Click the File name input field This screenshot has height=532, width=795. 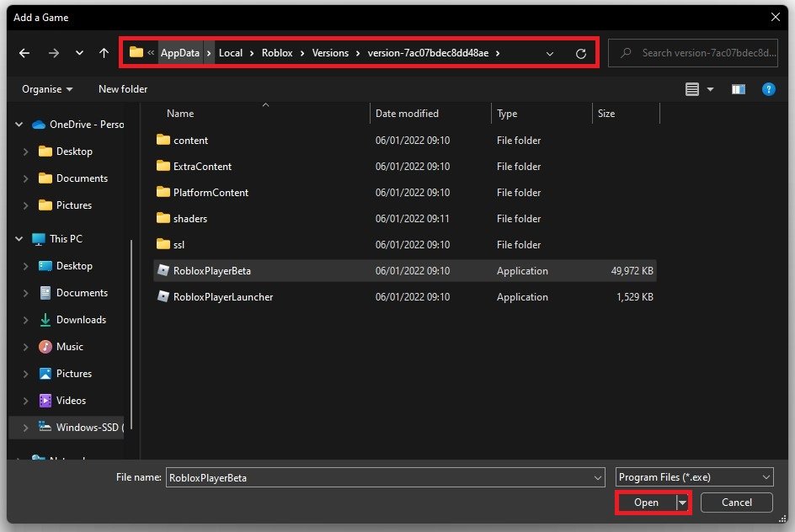[379, 477]
